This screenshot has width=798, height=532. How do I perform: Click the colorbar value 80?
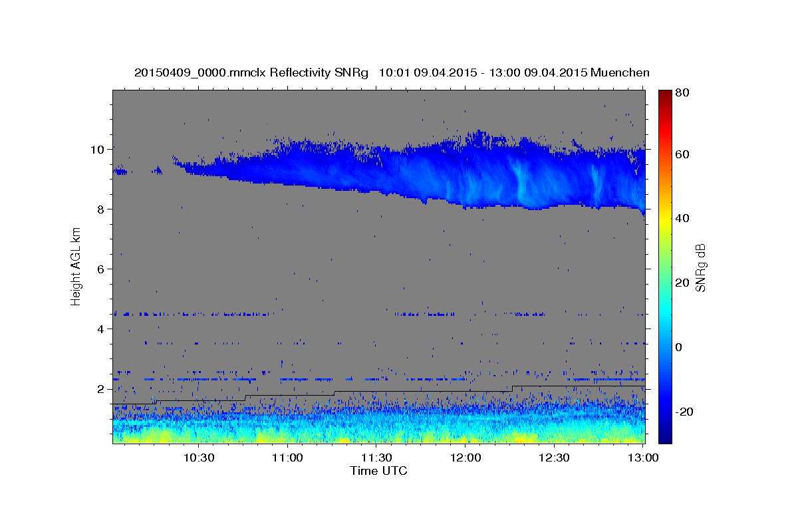681,93
